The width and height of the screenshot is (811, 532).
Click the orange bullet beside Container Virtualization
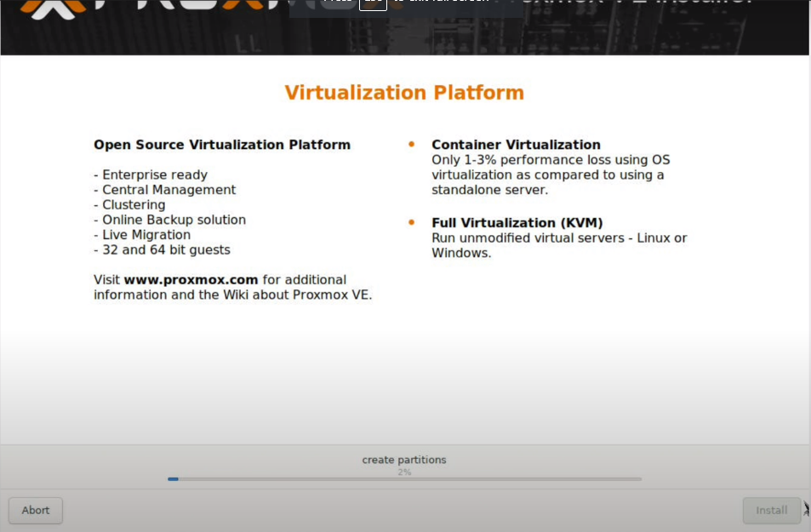click(412, 145)
